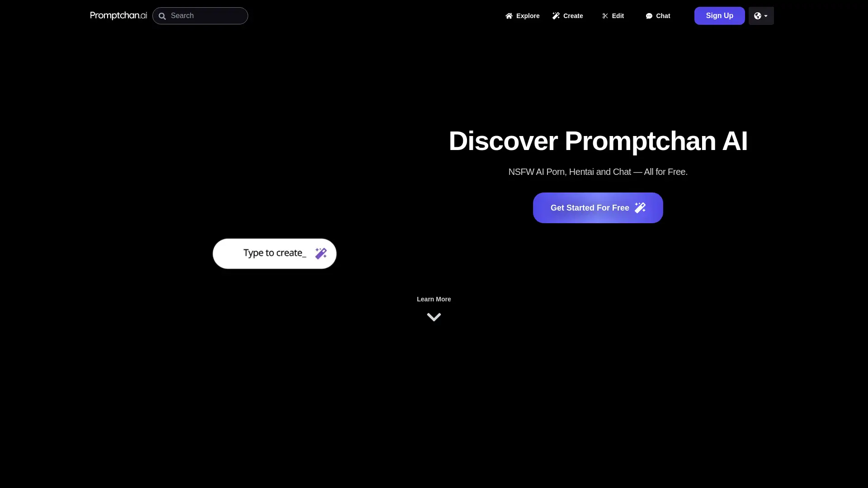This screenshot has width=868, height=488.
Task: Expand navigation options via globe icon
Action: click(761, 15)
